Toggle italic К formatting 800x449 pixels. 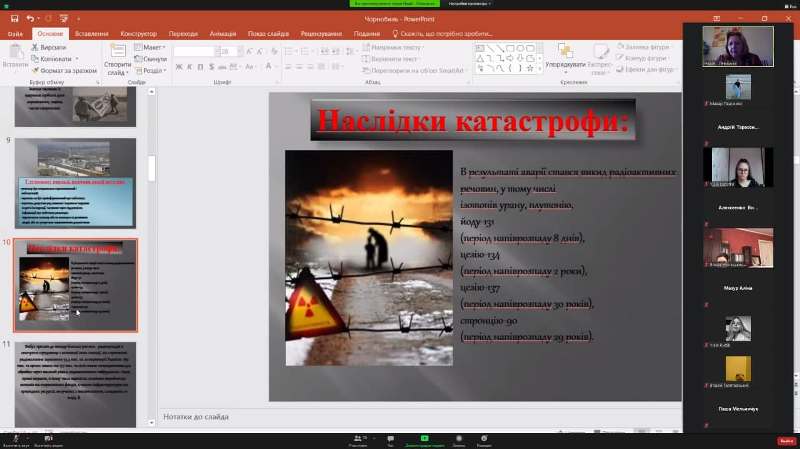pos(190,67)
